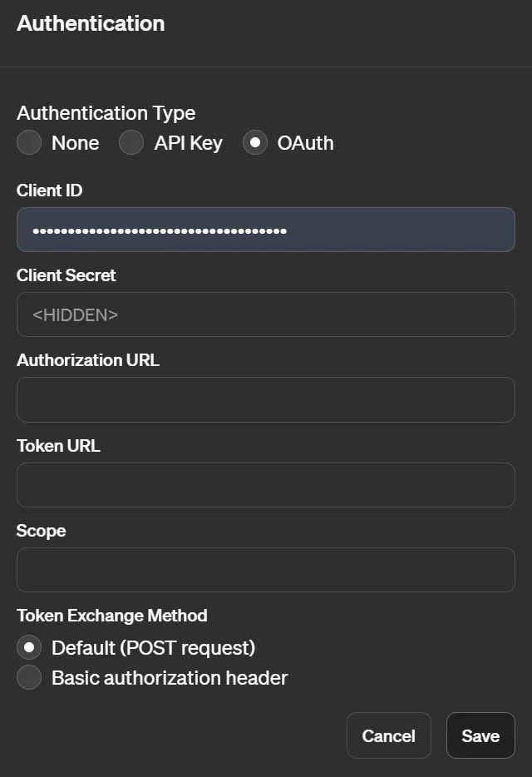The image size is (532, 777).
Task: Focus the Client Secret hidden field
Action: 266,314
